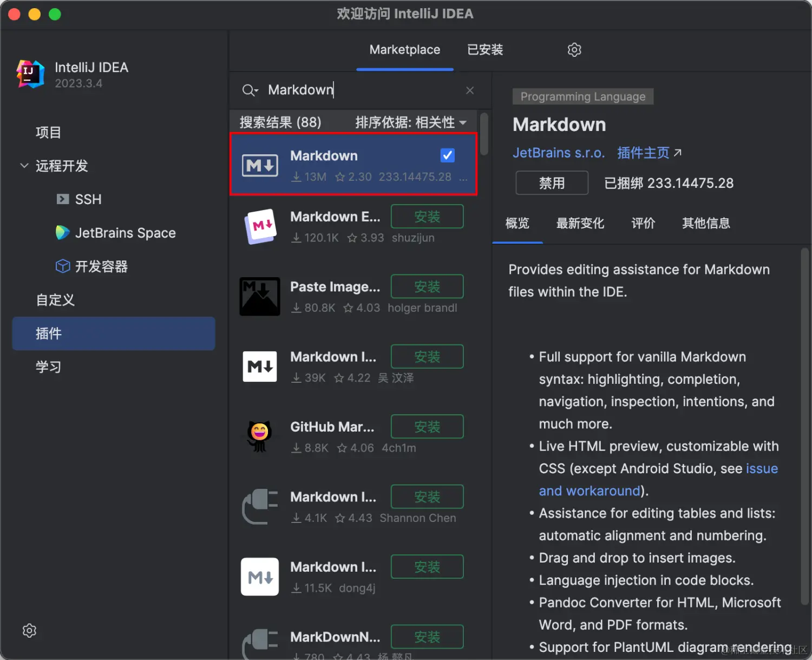Select 学习 in the sidebar
This screenshot has height=660, width=812.
[x=48, y=367]
